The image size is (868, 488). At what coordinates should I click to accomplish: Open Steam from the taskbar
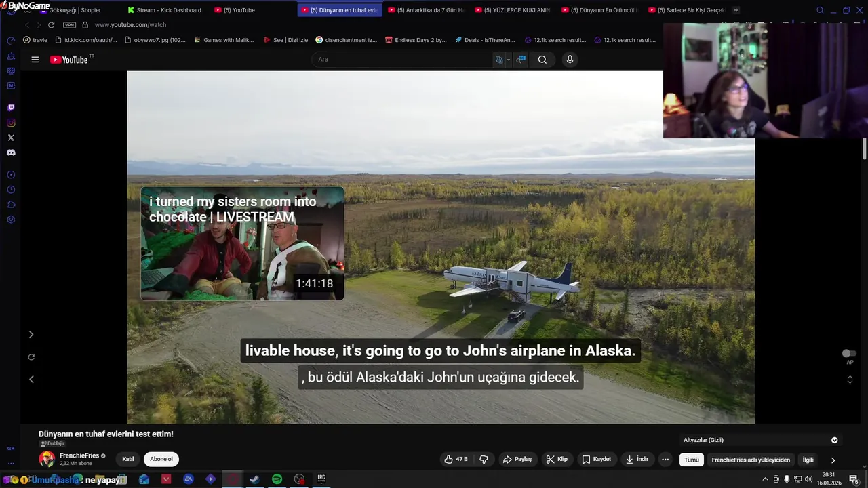[254, 479]
